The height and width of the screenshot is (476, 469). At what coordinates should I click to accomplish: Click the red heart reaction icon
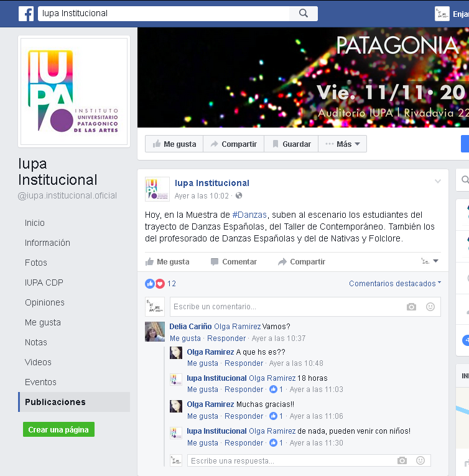click(160, 284)
